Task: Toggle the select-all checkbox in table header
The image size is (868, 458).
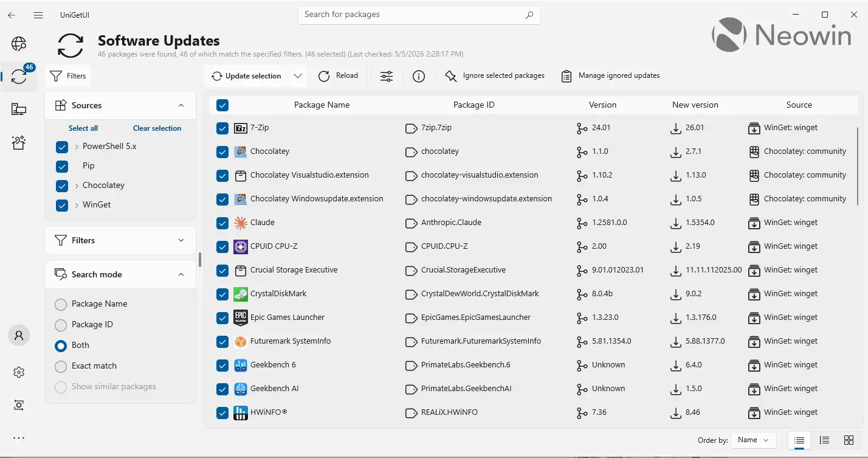Action: [x=222, y=105]
